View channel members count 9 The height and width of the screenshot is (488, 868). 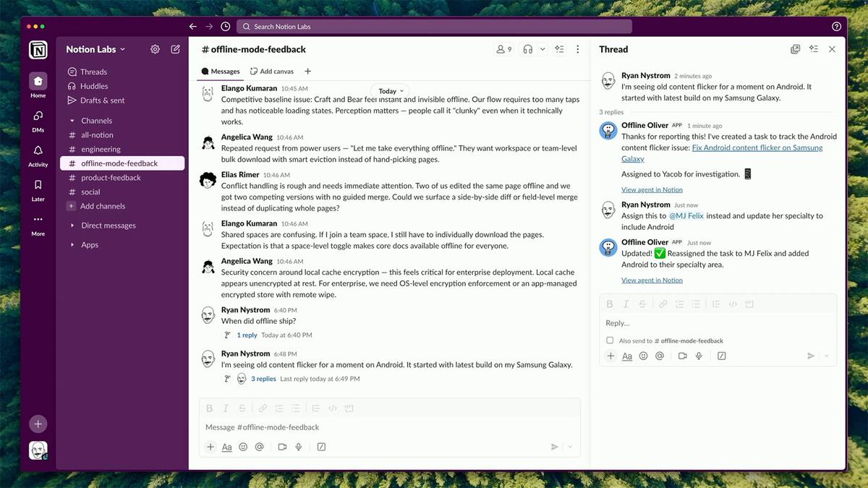coord(504,49)
